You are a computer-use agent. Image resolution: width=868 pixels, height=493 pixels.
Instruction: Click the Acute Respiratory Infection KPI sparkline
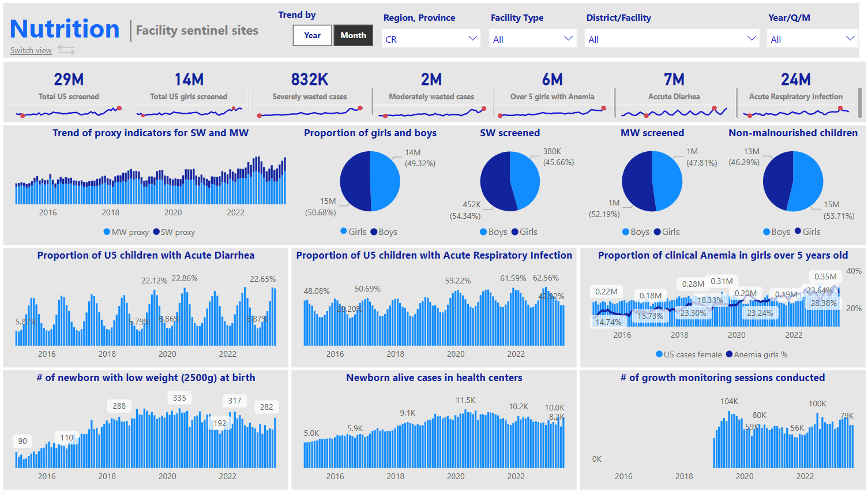(x=795, y=111)
